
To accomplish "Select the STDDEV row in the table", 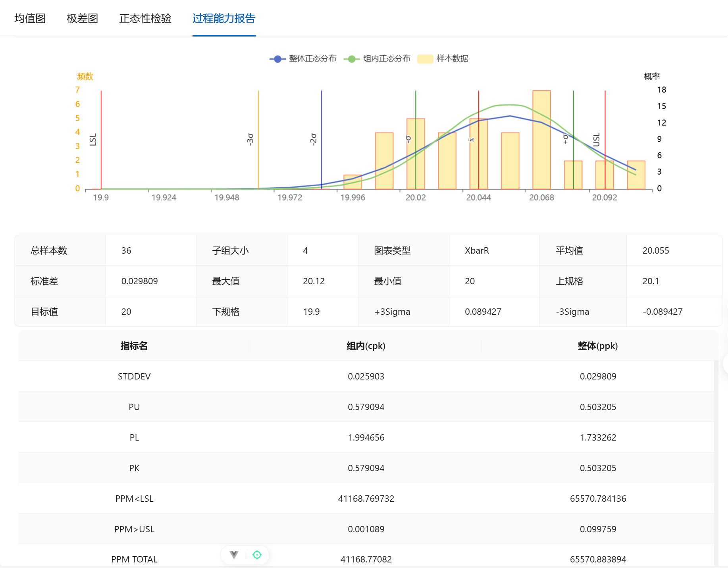I will pos(134,376).
